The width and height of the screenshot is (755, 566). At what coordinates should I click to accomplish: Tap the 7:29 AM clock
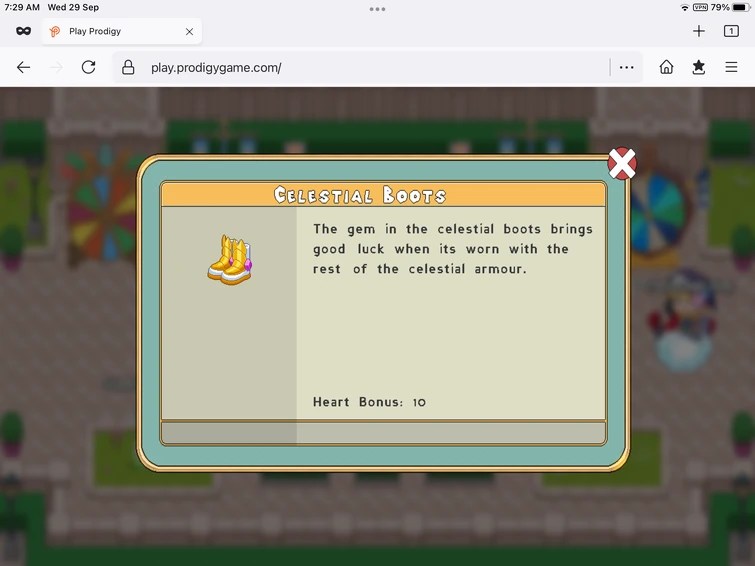pos(22,7)
